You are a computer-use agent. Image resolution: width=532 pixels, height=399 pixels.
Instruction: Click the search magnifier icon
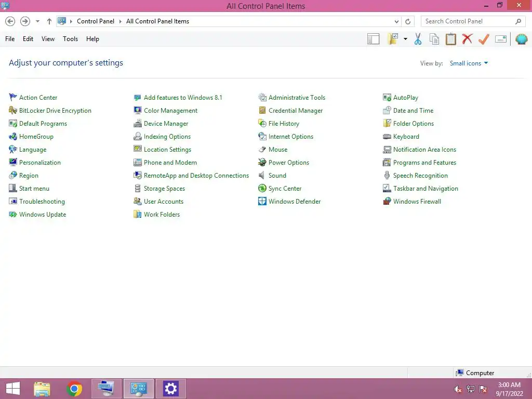(518, 21)
